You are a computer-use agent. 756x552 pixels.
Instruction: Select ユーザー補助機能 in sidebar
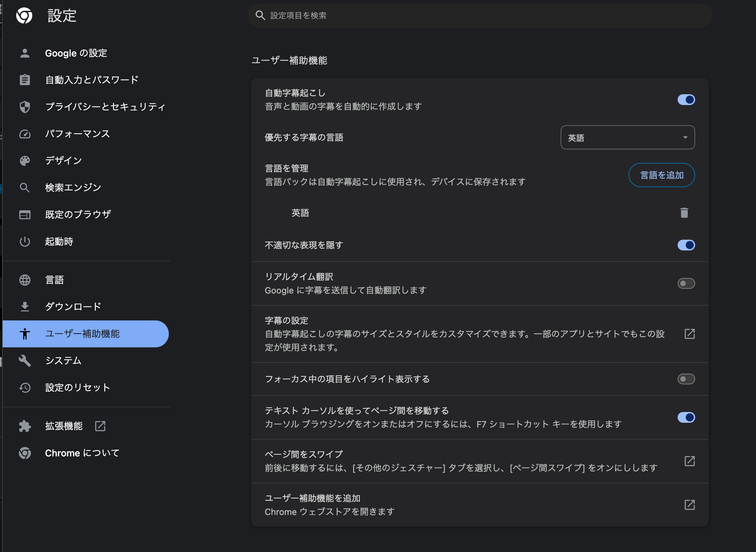click(86, 334)
